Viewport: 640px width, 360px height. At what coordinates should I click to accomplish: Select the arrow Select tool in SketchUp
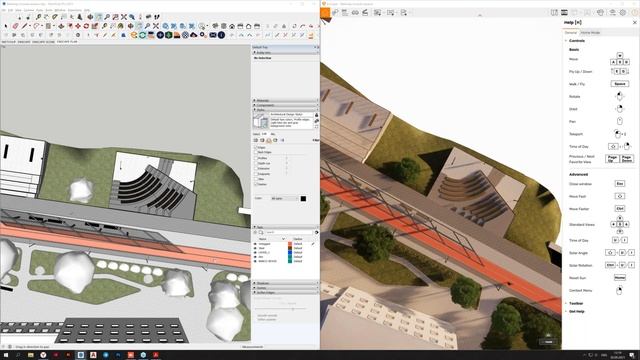(6, 26)
